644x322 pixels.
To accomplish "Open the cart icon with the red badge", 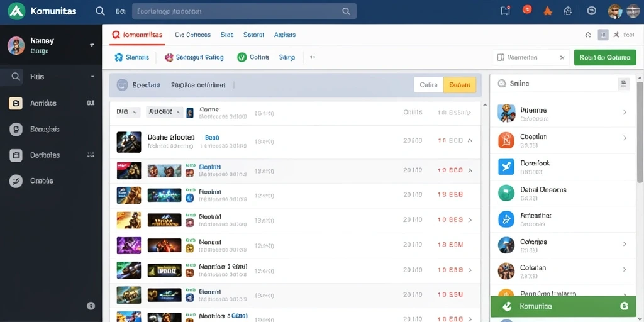I will tap(505, 11).
